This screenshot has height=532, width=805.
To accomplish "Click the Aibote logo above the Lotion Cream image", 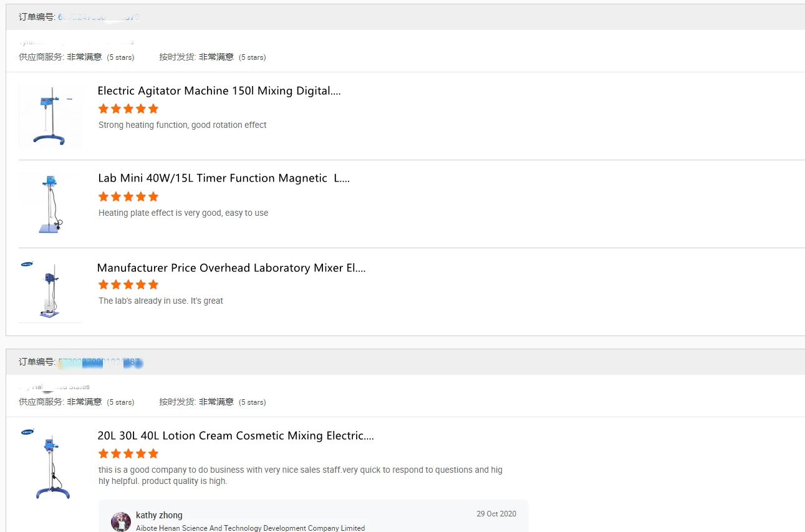I will click(x=27, y=432).
